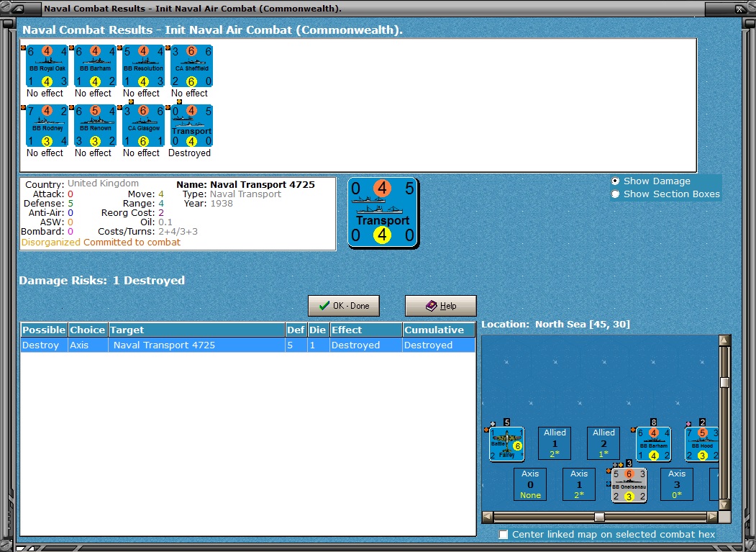Enable center linked map on combat hex
The width and height of the screenshot is (756, 552).
504,534
